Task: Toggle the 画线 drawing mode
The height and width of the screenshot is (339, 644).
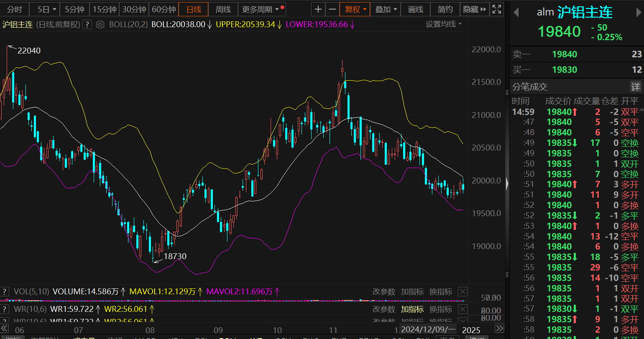Action: pyautogui.click(x=415, y=9)
